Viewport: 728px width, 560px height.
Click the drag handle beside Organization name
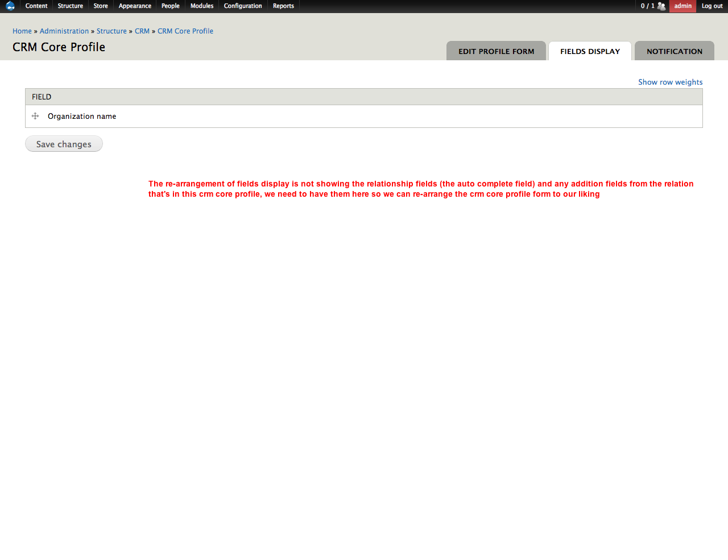coord(35,116)
